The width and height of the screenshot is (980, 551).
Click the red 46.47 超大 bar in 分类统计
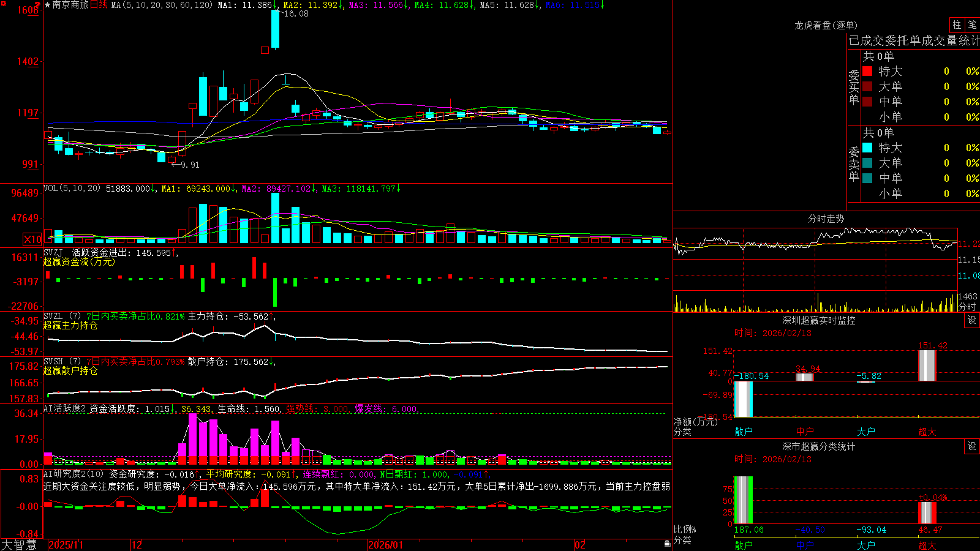pyautogui.click(x=927, y=513)
